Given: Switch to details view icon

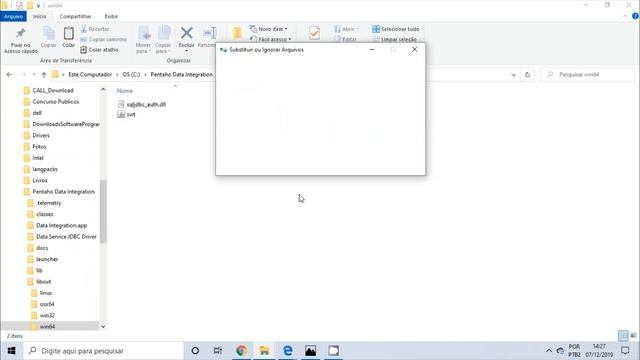Looking at the screenshot, I should [x=623, y=336].
